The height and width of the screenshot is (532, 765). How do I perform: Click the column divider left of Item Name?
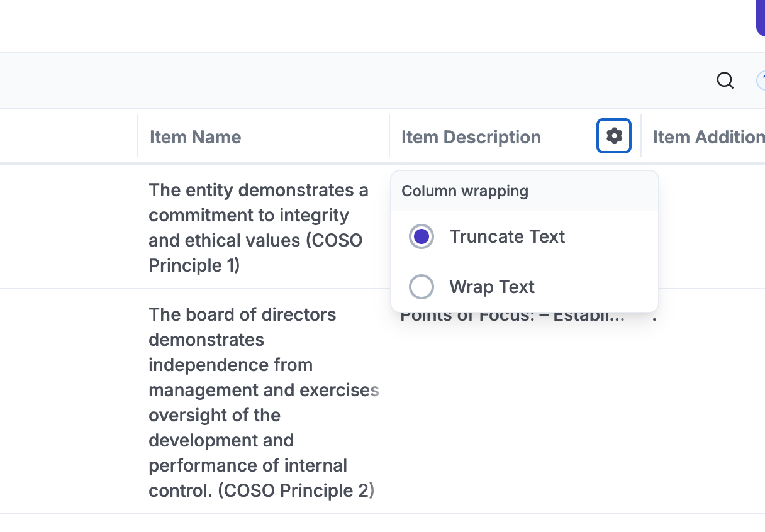point(138,136)
